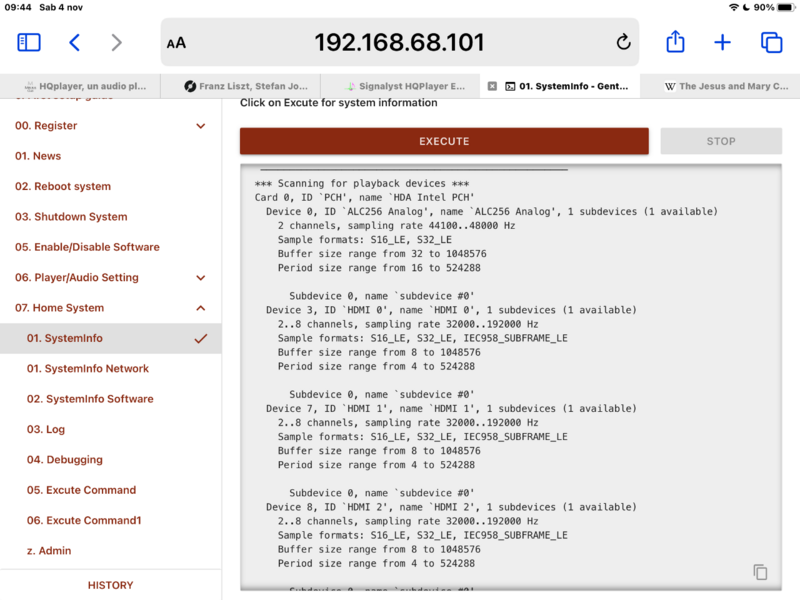Expand the 06. Player/Audio Setting section
This screenshot has height=600, width=800.
(x=200, y=278)
